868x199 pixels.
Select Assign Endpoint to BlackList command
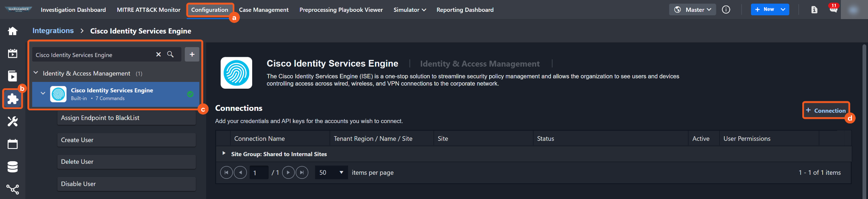click(x=127, y=118)
